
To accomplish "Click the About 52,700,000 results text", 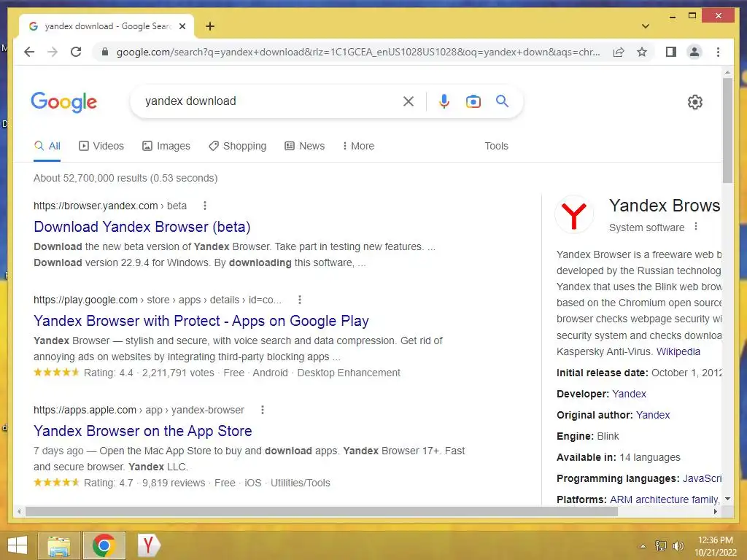I will [125, 178].
